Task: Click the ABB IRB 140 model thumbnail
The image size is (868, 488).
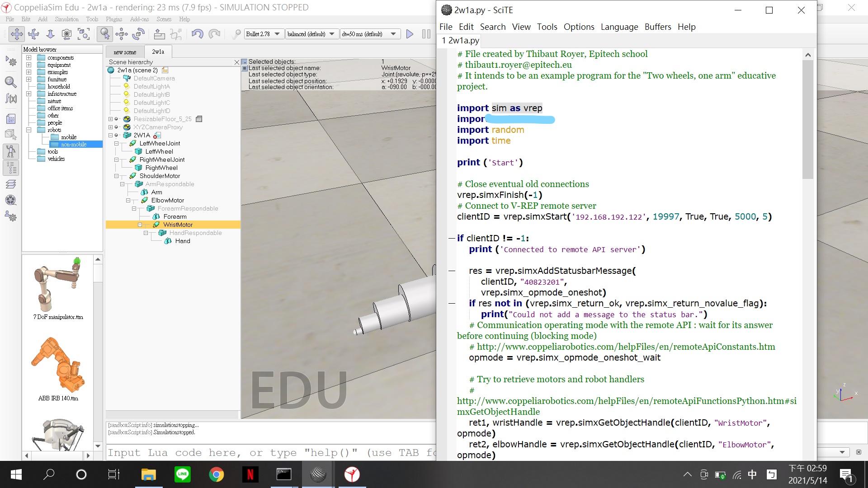Action: click(x=58, y=365)
